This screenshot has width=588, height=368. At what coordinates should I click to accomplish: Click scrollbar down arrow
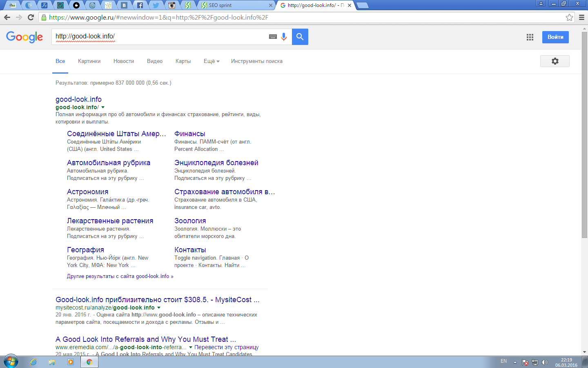coord(584,352)
